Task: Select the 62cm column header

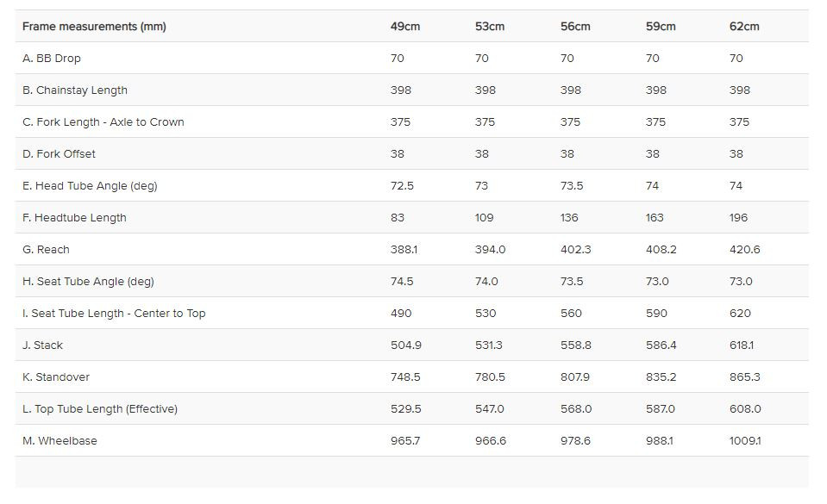Action: [x=744, y=27]
